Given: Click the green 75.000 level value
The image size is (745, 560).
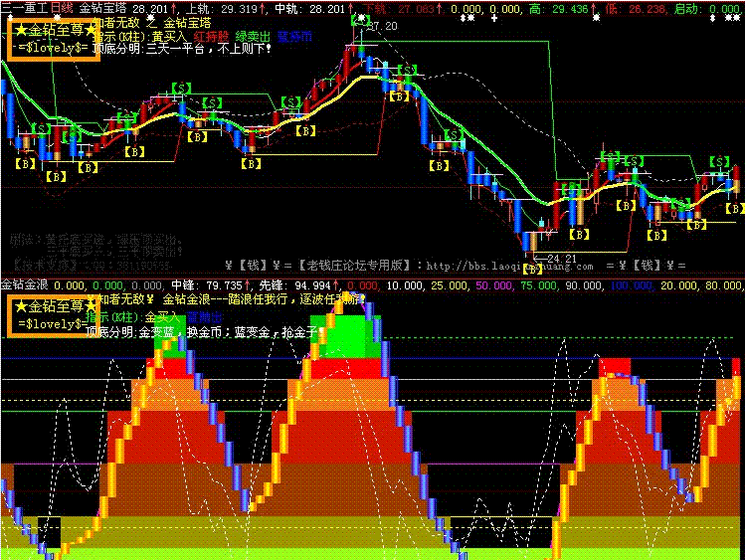Looking at the screenshot, I should tap(538, 285).
